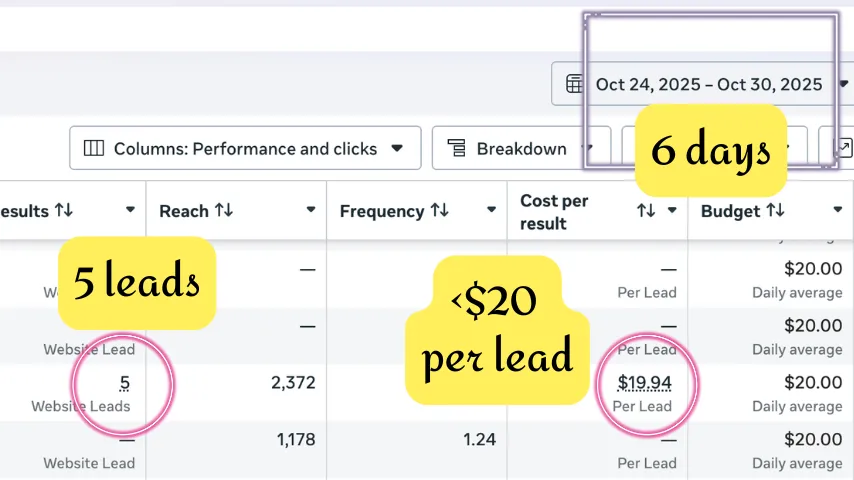This screenshot has width=854, height=480.
Task: Sort the table by Reach
Action: pos(224,211)
